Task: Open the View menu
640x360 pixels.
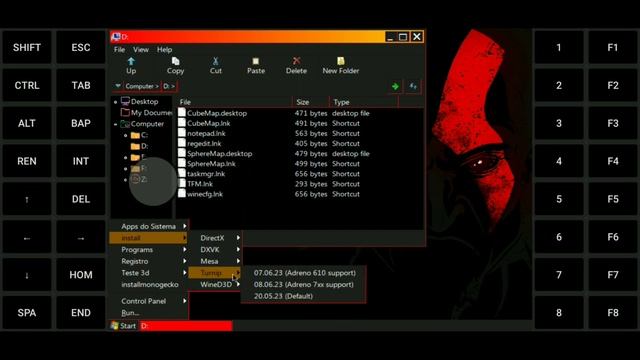Action: pos(141,49)
